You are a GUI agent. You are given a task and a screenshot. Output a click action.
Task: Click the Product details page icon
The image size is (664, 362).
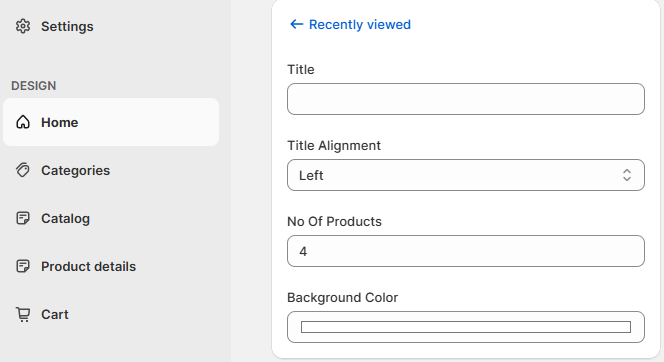(x=23, y=266)
